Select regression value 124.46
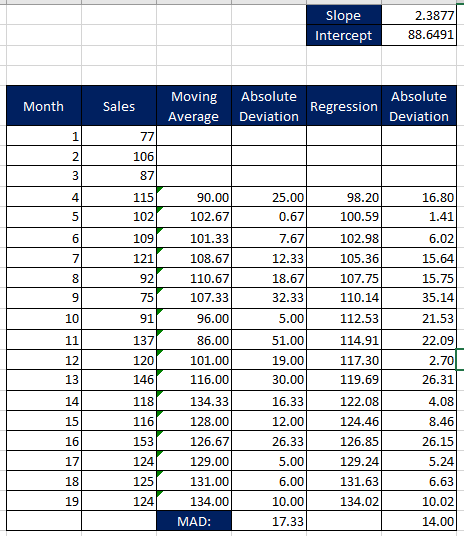This screenshot has height=536, width=464. (344, 421)
